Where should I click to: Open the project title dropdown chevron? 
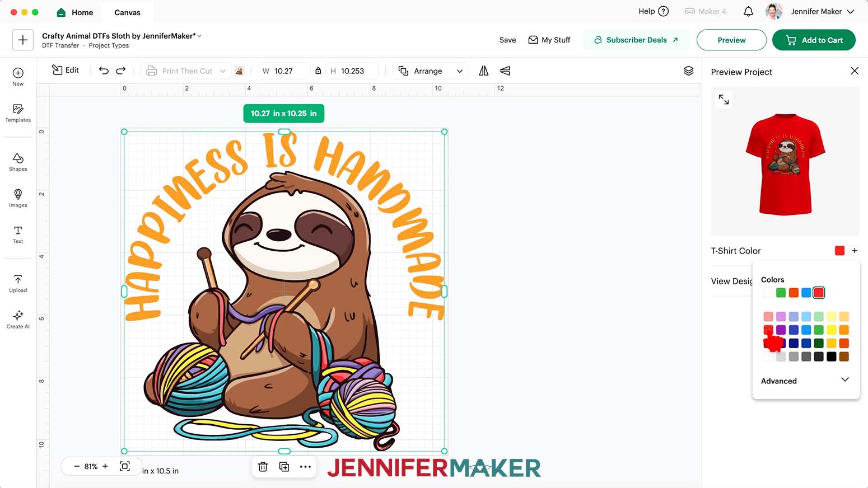point(199,36)
